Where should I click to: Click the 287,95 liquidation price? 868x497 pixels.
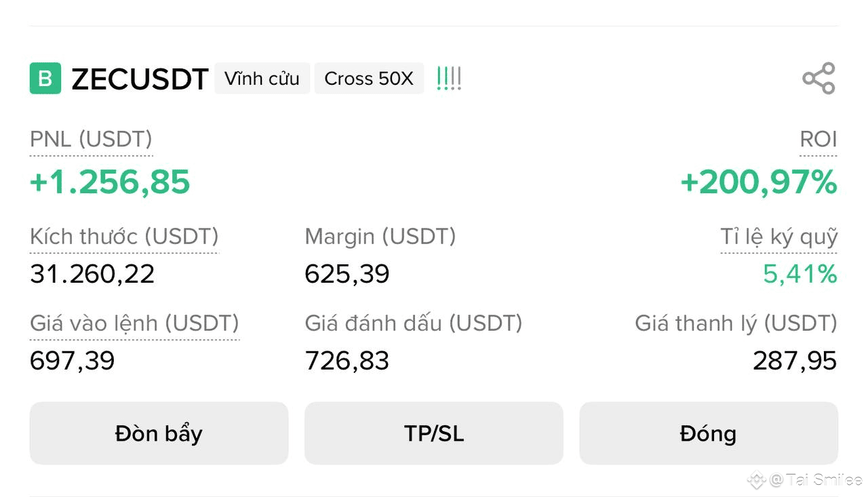[795, 361]
